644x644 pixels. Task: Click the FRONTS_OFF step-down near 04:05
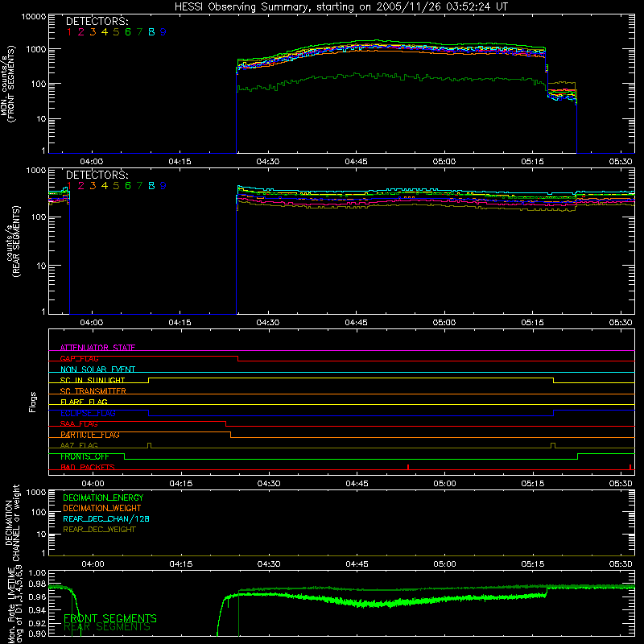click(x=125, y=456)
